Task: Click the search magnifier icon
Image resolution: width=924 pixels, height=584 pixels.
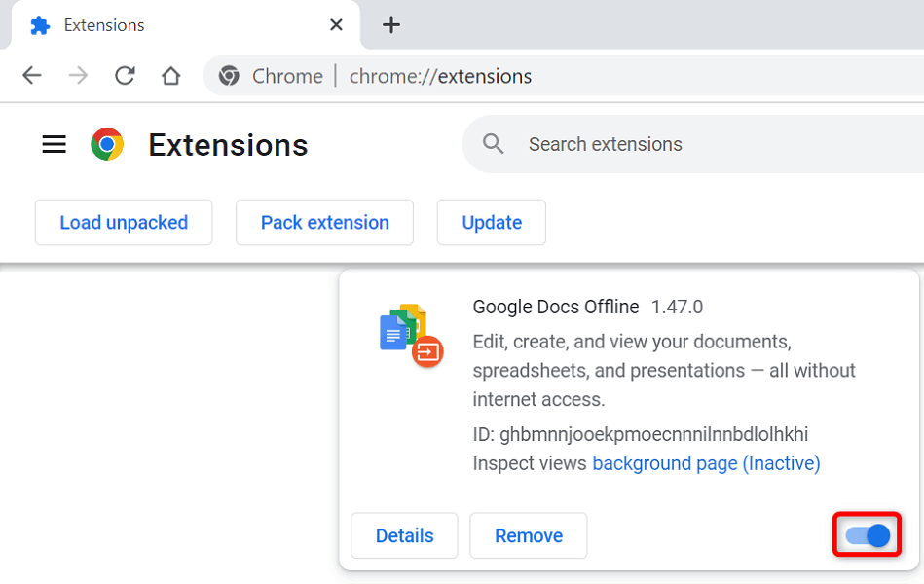Action: click(x=493, y=143)
